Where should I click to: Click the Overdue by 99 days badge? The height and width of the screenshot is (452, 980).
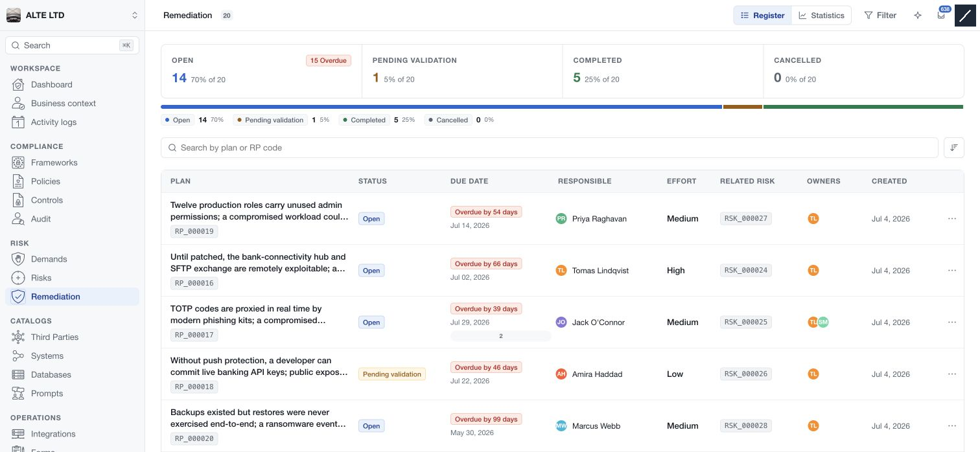(x=486, y=419)
